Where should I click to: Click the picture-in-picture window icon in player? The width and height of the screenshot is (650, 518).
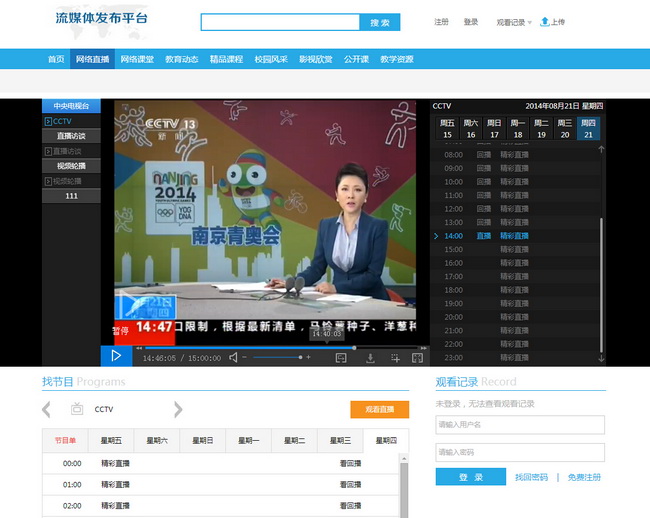point(341,358)
